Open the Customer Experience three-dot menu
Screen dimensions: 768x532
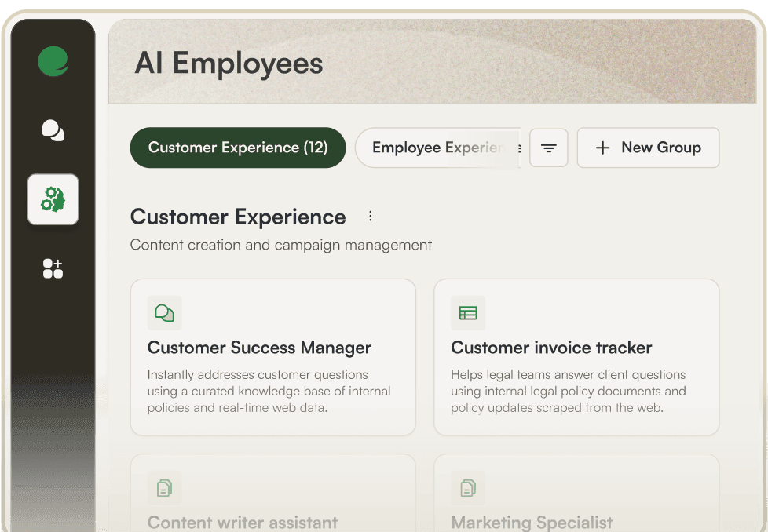pos(371,216)
